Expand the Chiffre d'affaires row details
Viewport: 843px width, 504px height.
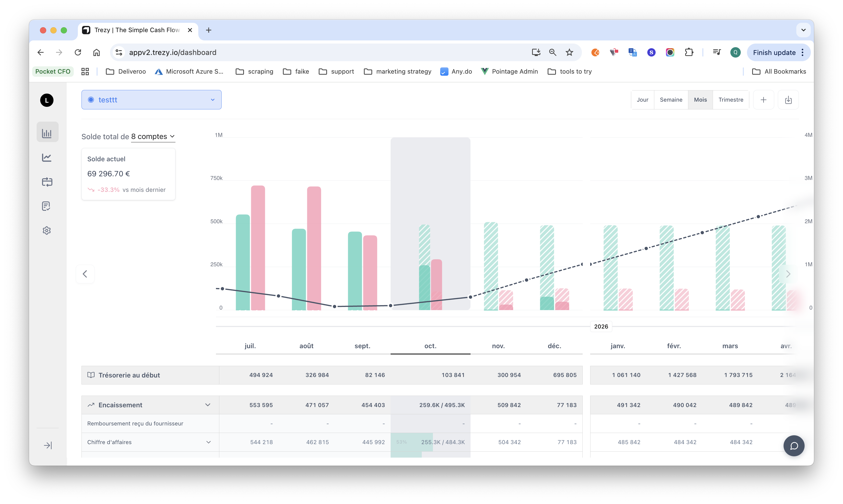click(x=208, y=442)
